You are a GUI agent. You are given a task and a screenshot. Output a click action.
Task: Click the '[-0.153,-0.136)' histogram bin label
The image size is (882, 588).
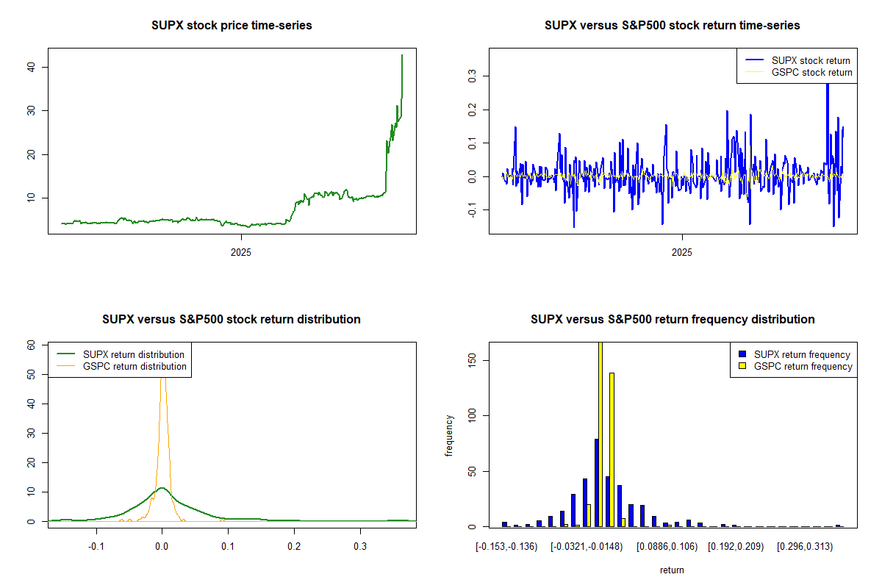506,546
